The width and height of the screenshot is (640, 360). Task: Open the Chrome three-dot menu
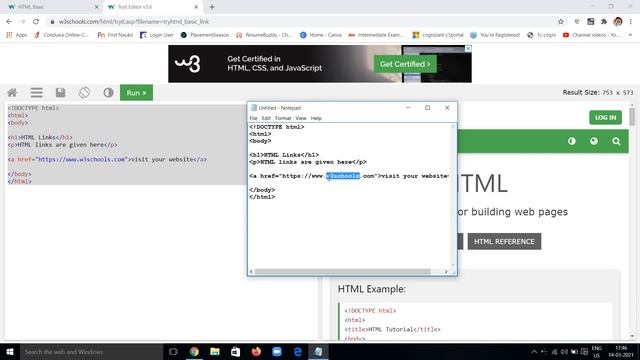coord(631,22)
